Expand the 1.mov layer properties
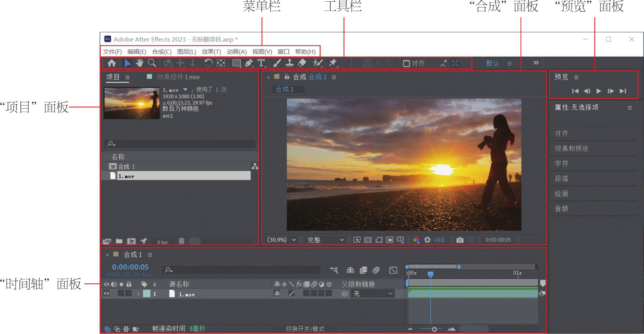644x334 pixels. (138, 294)
